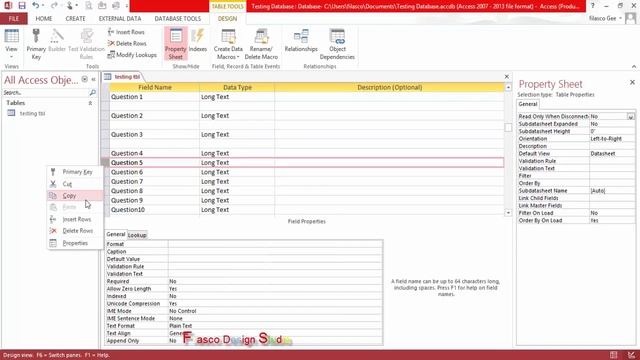Undo the last action

36,6
